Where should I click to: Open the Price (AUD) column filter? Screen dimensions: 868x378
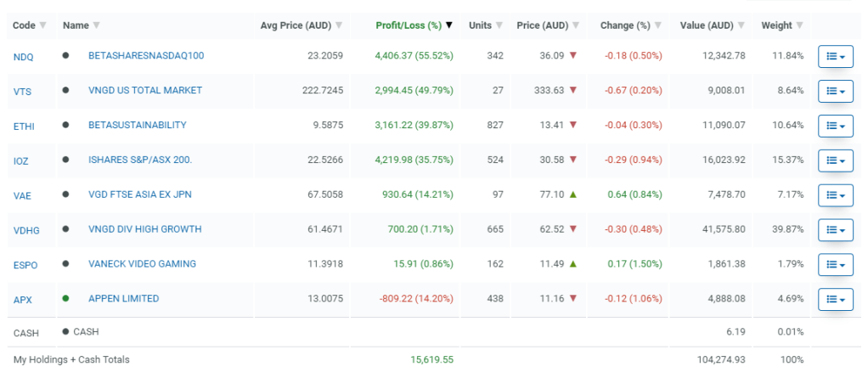tap(576, 25)
